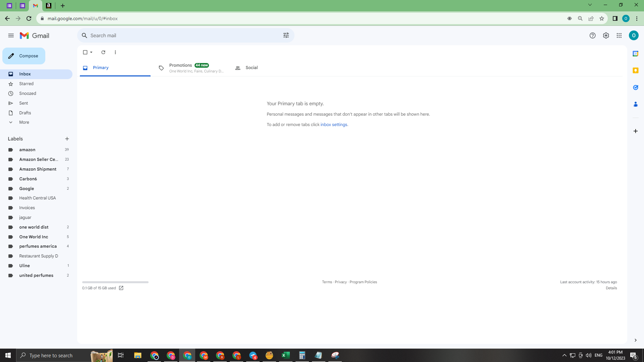
Task: Open the Snoozed folder
Action: (36, 94)
